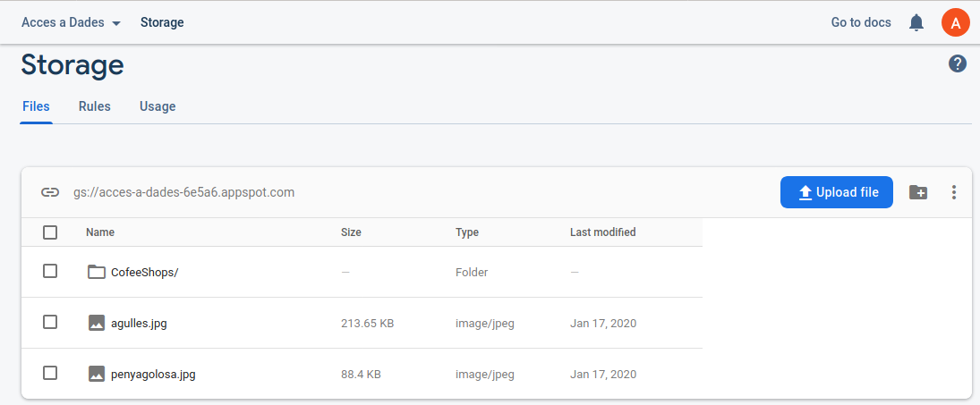
Task: Click the penyagolosa.jpg image file icon
Action: tap(97, 374)
